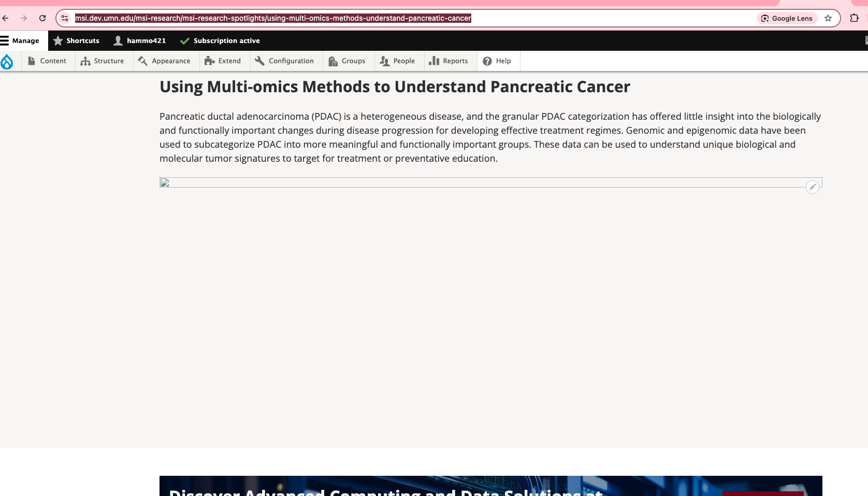Expand the Configuration menu item
The width and height of the screenshot is (868, 496).
tap(285, 61)
